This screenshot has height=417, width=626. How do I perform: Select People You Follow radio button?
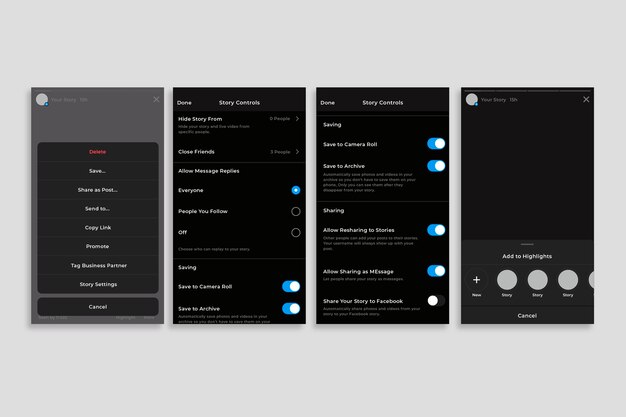295,211
